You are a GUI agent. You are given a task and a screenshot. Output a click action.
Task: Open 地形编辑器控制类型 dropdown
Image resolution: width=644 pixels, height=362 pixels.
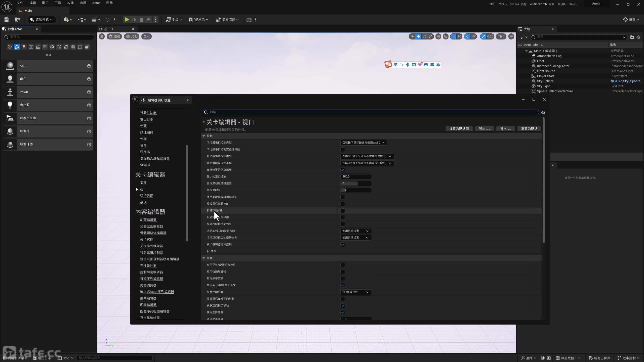click(x=367, y=156)
